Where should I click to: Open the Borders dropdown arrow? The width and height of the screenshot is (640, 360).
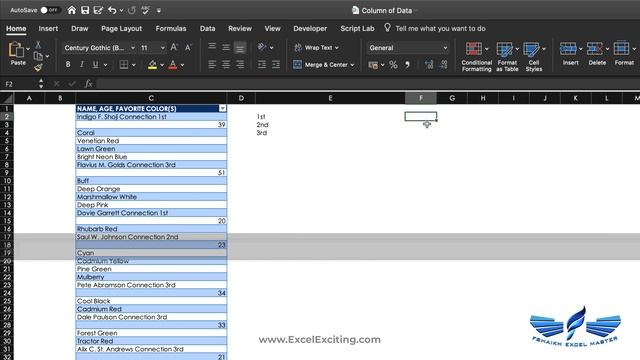click(x=133, y=65)
